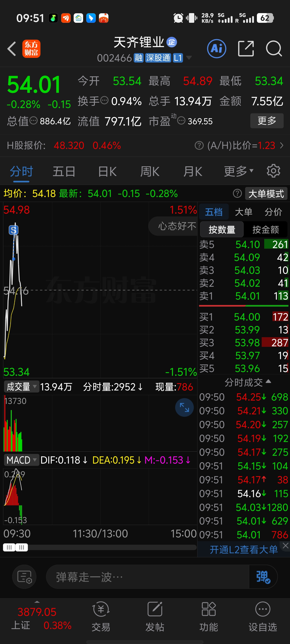Tap the L1 level badge
The image size is (290, 644).
[178, 58]
